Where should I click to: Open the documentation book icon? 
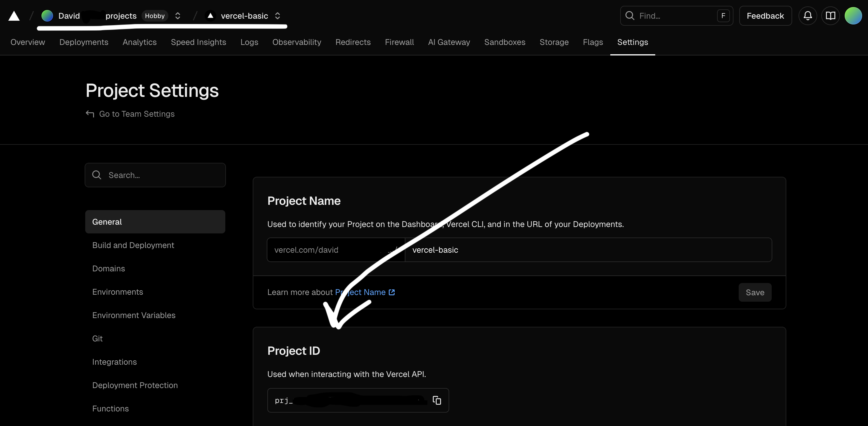831,15
